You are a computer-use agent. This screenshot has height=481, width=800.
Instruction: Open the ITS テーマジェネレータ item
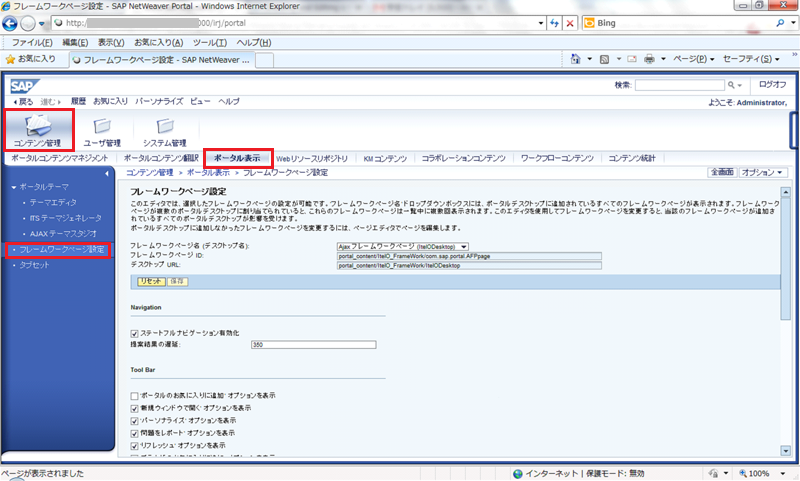(x=66, y=218)
